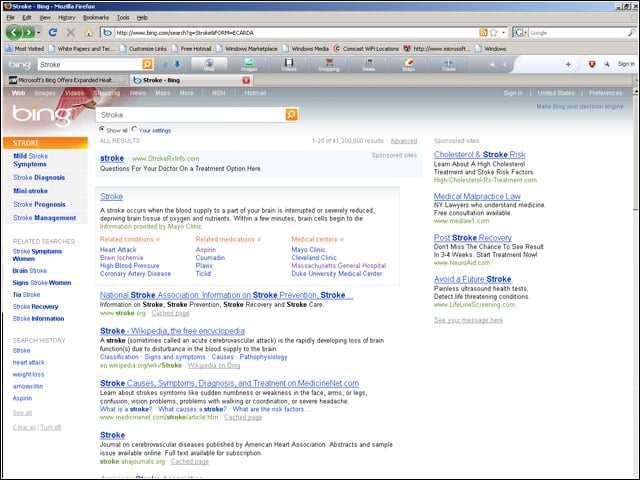
Task: Click the main Bing search box
Action: [191, 115]
